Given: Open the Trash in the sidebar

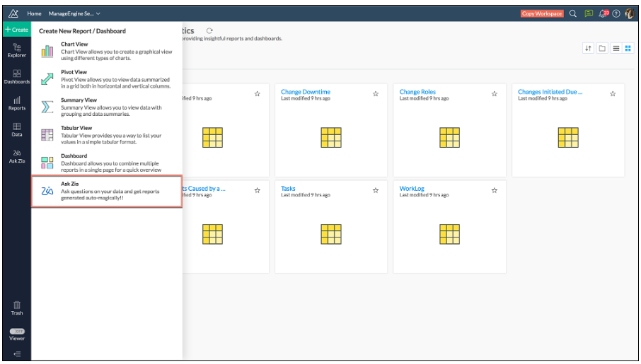Looking at the screenshot, I should coord(17,308).
